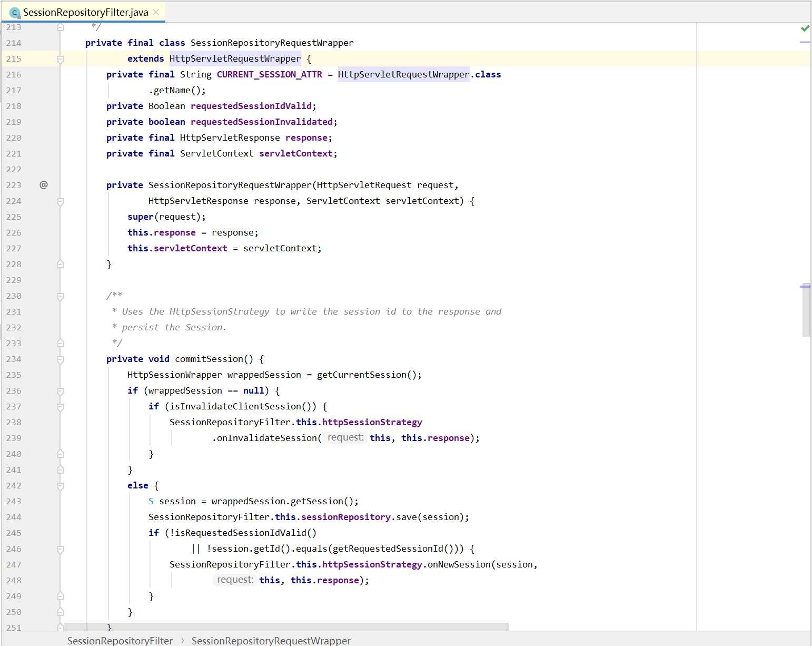Collapse commitSession method fold at line 234
This screenshot has width=812, height=646.
pos(61,359)
